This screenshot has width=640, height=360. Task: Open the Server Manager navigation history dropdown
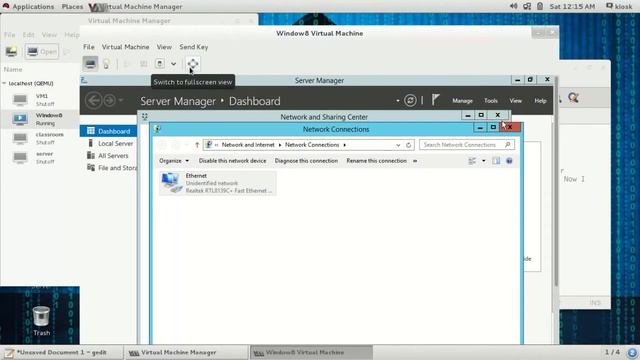(x=121, y=100)
